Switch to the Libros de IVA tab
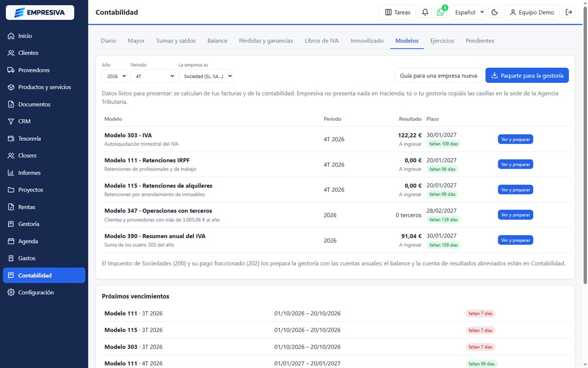 tap(321, 41)
